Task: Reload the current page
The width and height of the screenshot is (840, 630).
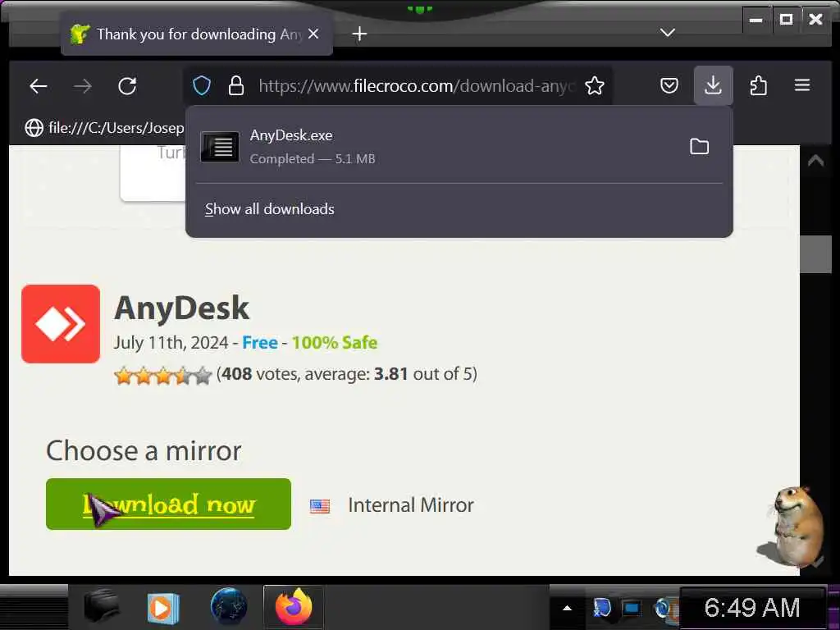Action: (127, 85)
